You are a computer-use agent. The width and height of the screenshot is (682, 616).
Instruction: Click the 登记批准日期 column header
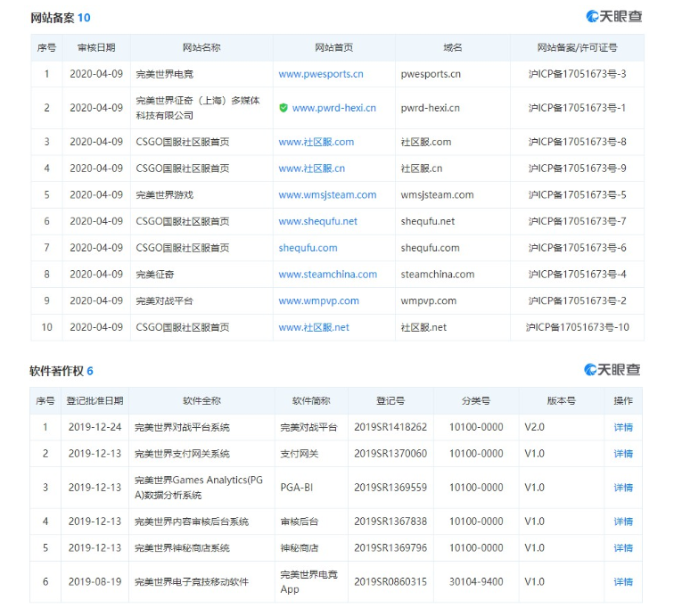(94, 401)
